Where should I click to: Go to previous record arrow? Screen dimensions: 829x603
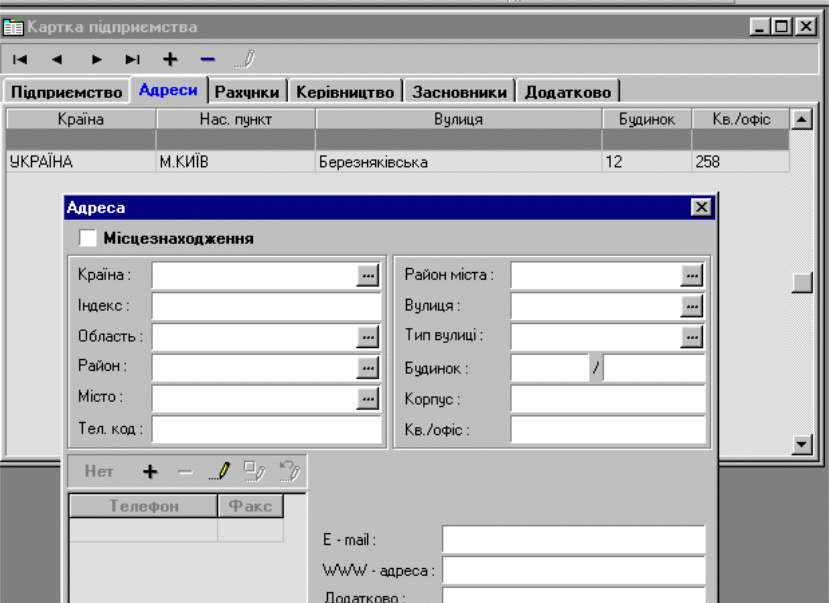pos(57,59)
